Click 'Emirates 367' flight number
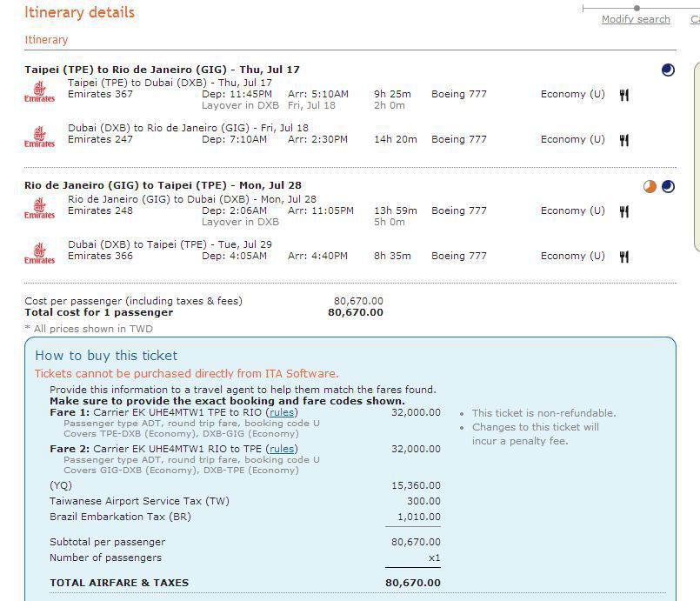 pyautogui.click(x=101, y=94)
